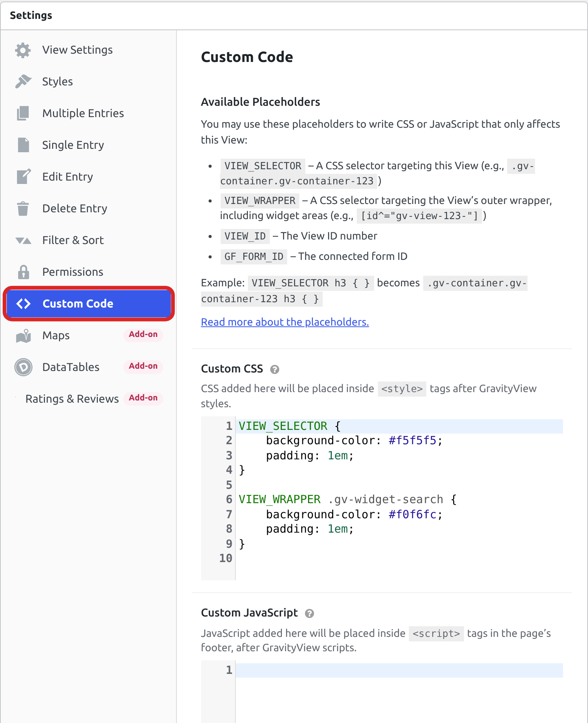Open the Ratings & Reviews tab
Screen dimensions: 588x723
89,399
